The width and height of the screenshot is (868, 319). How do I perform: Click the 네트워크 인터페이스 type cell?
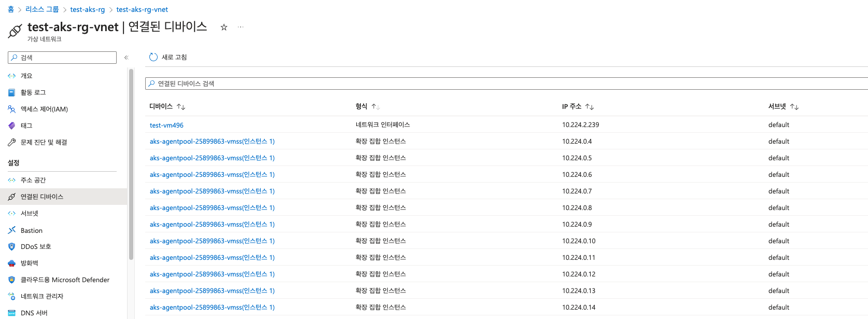pyautogui.click(x=383, y=125)
